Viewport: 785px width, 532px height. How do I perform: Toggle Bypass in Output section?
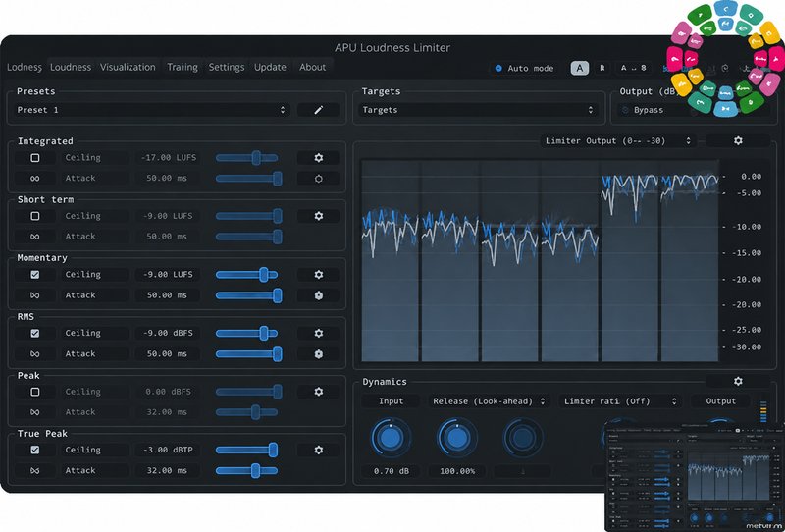[x=625, y=110]
